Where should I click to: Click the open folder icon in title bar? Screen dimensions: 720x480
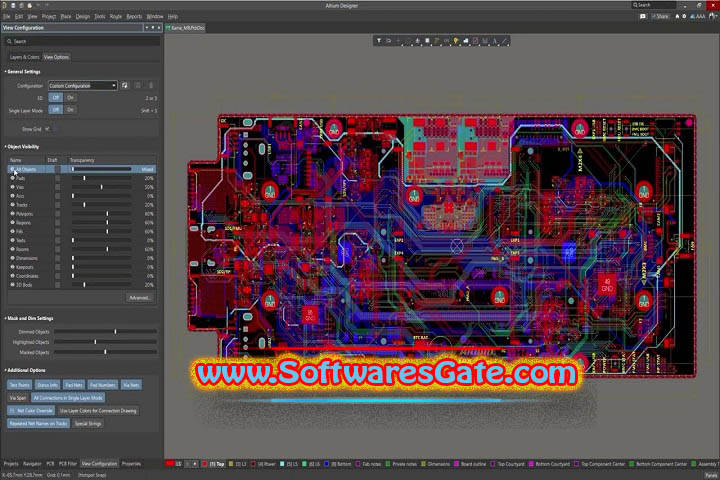click(30, 5)
